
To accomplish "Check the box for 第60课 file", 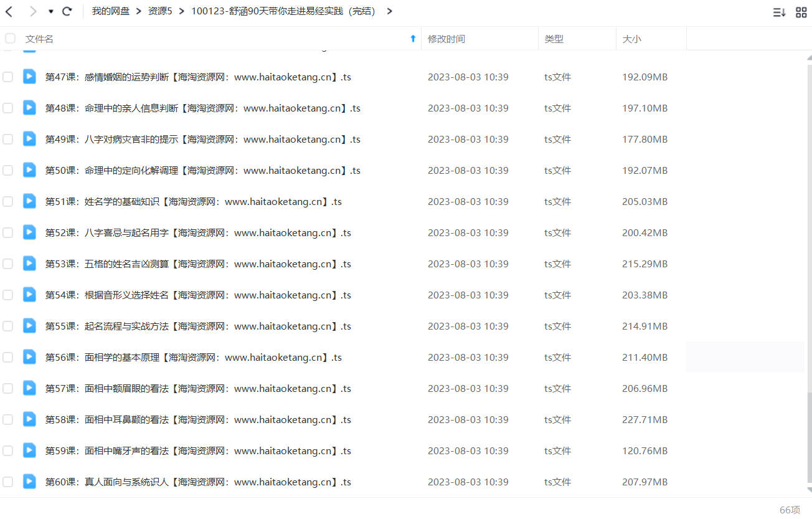I will [x=7, y=482].
